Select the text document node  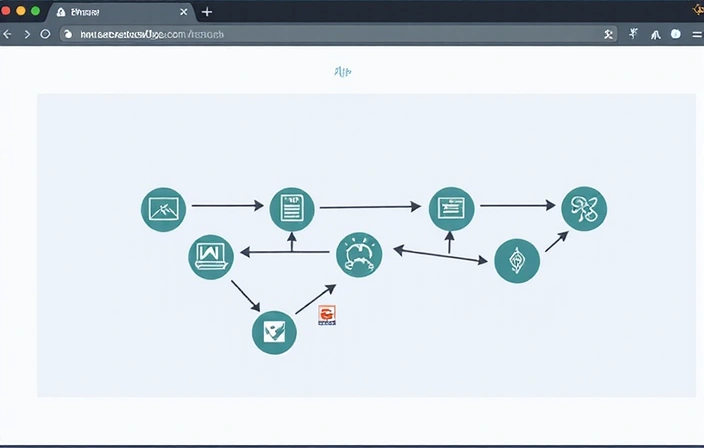(292, 208)
